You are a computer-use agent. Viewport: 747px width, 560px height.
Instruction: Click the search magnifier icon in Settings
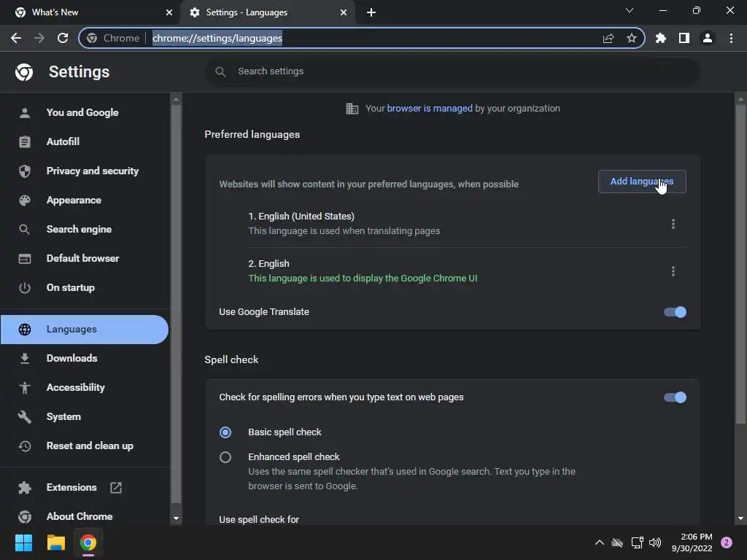click(x=220, y=71)
